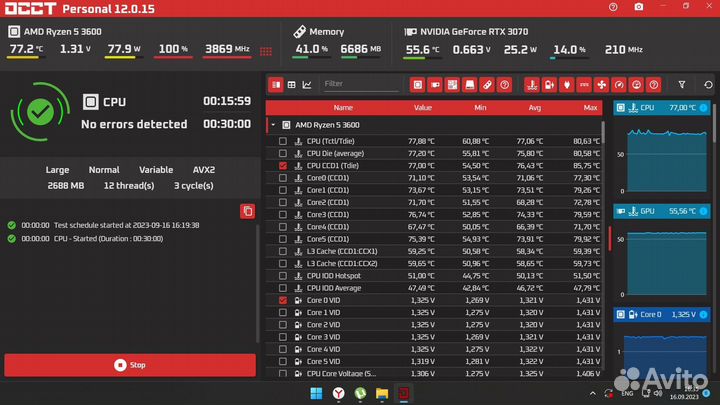The height and width of the screenshot is (405, 720).
Task: Click the Filter text field
Action: point(360,84)
